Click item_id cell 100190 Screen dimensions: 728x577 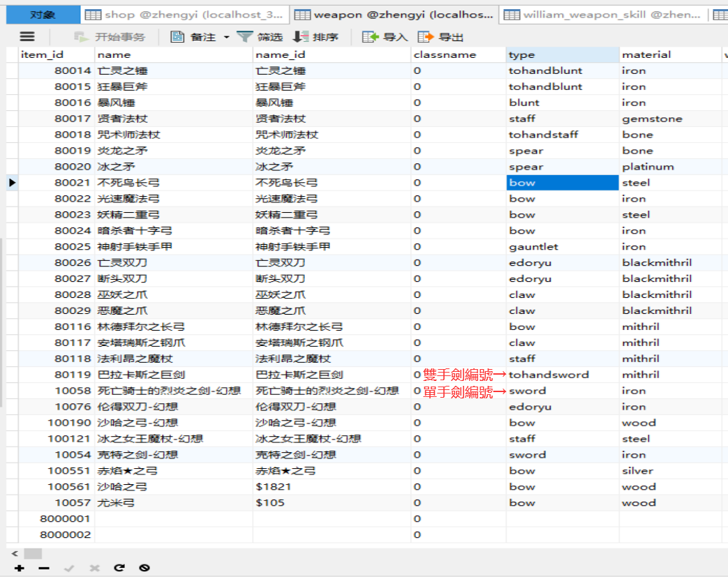click(57, 422)
